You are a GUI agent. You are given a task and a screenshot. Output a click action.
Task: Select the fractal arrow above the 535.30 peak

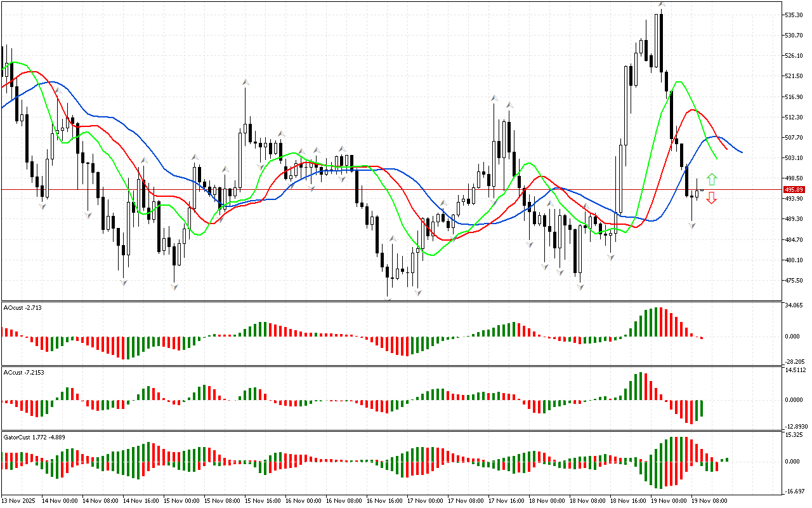click(x=661, y=4)
